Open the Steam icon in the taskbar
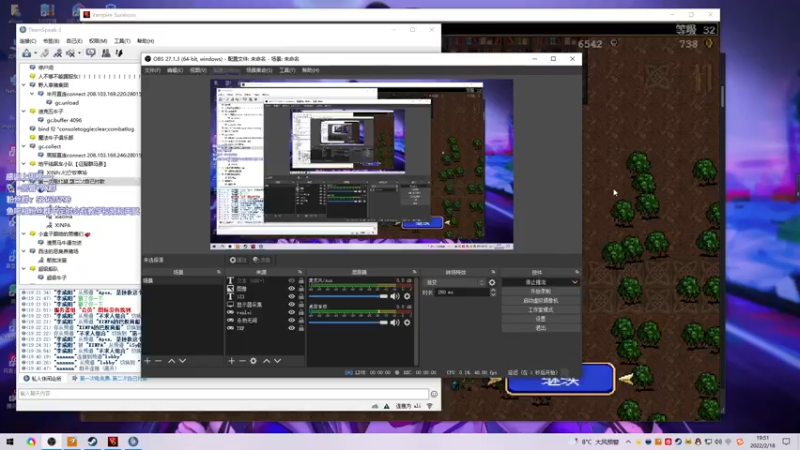 pos(92,441)
